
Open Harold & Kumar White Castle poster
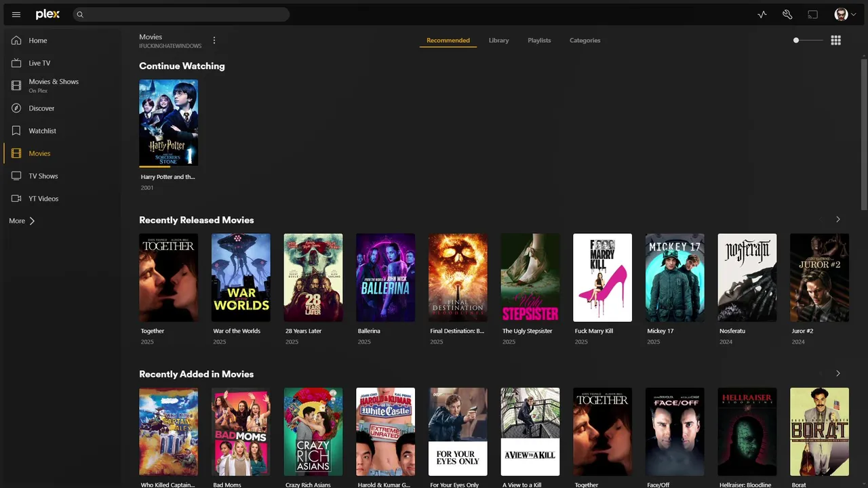coord(385,432)
